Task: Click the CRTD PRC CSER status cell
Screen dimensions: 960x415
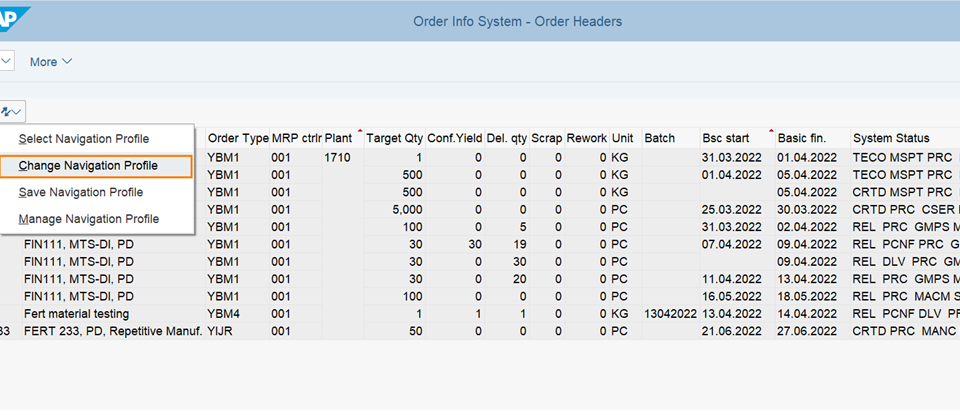Action: click(906, 209)
